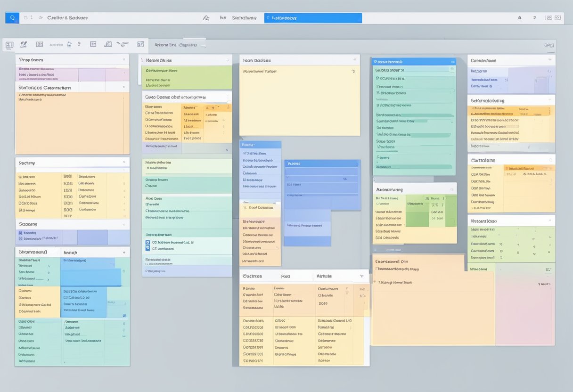This screenshot has width=573, height=392.
Task: Click the rightmost icon in the top bar
Action: [x=558, y=18]
